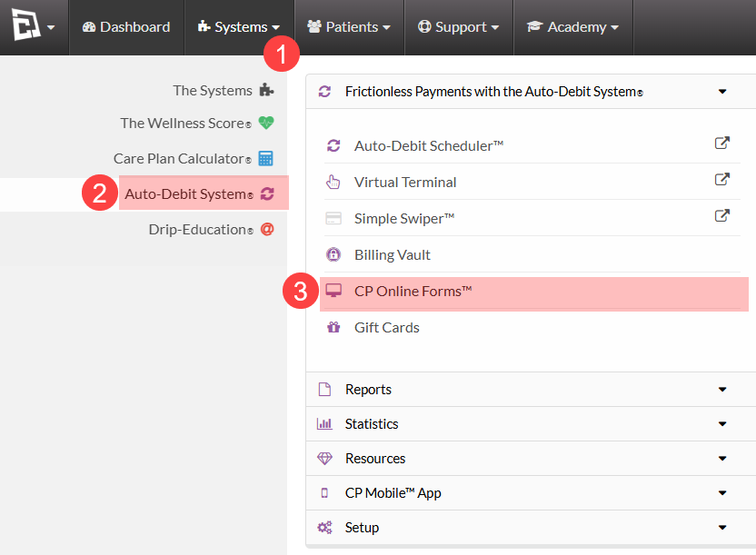Open CP Online Forms

413,291
